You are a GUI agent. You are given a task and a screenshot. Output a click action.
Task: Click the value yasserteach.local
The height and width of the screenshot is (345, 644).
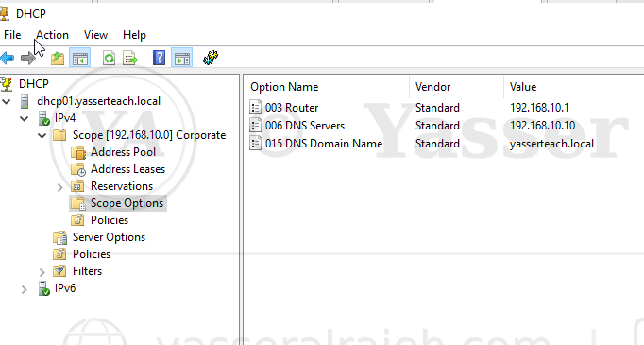(551, 144)
